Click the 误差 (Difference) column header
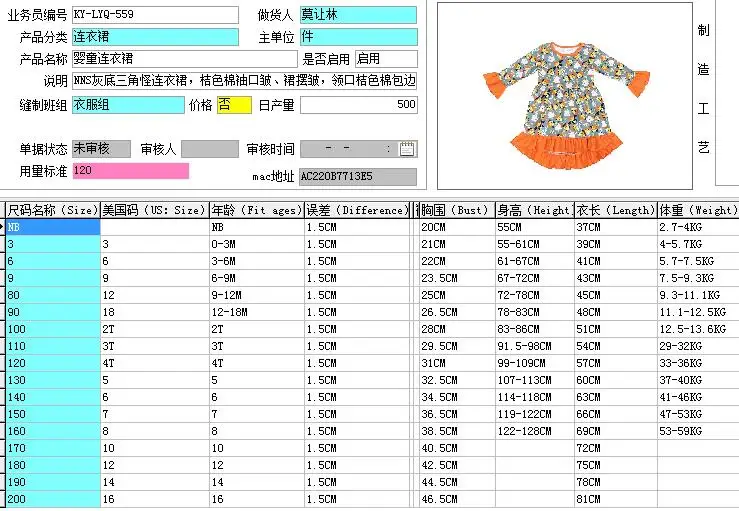 point(358,210)
